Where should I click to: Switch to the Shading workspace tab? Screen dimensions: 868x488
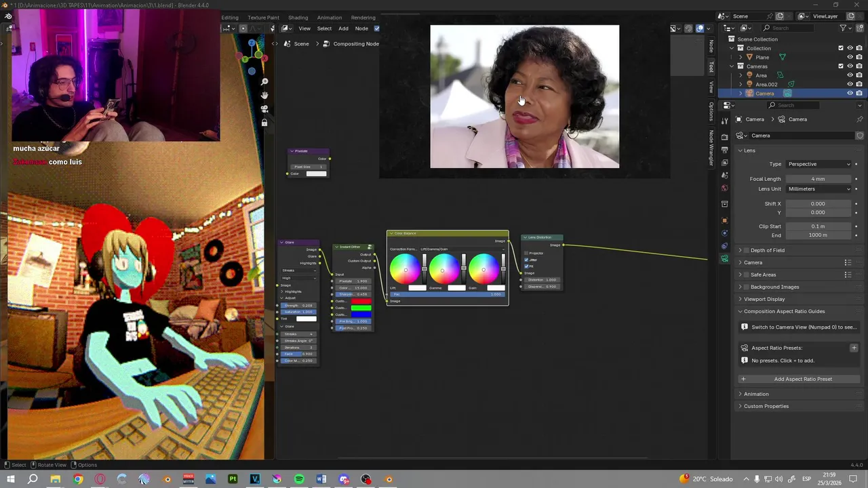[x=298, y=17]
